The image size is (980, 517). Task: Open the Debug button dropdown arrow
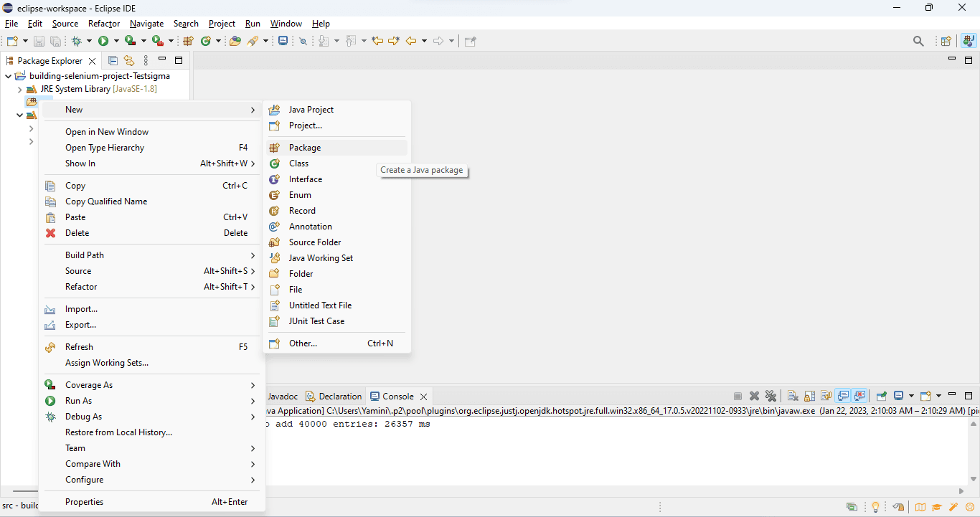[89, 41]
